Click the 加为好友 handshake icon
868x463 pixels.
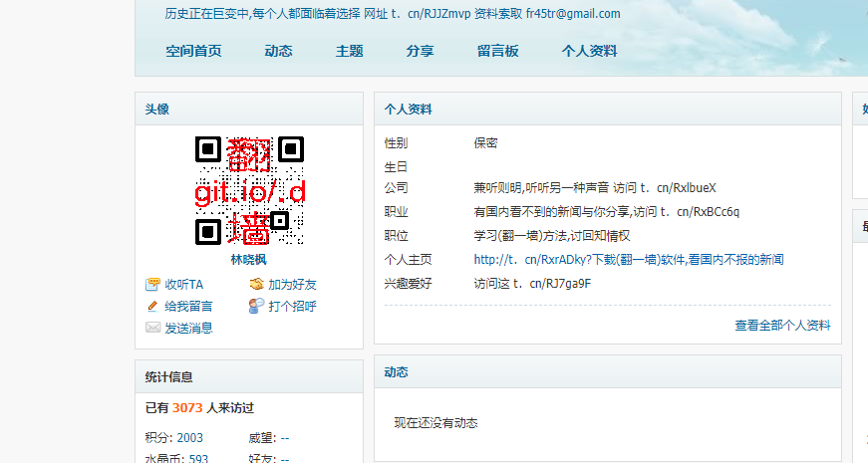[256, 285]
